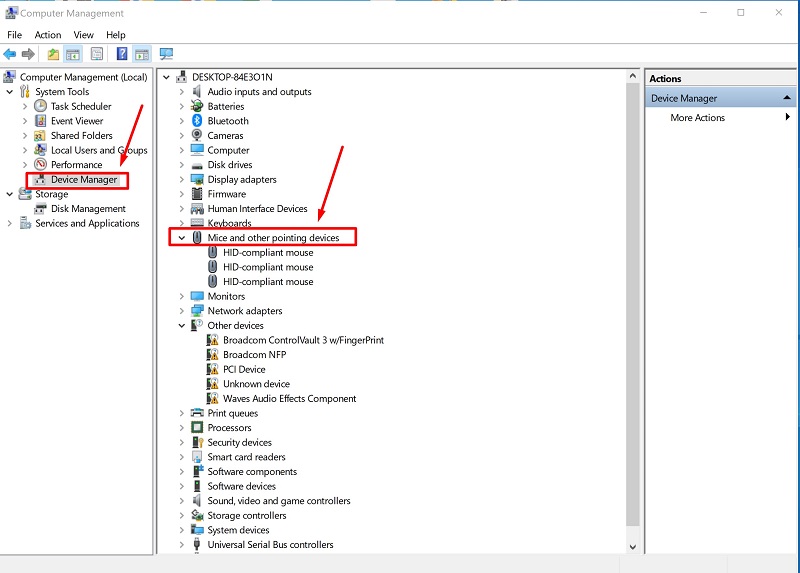Select Local Users and Groups
The image size is (800, 573).
pyautogui.click(x=99, y=150)
